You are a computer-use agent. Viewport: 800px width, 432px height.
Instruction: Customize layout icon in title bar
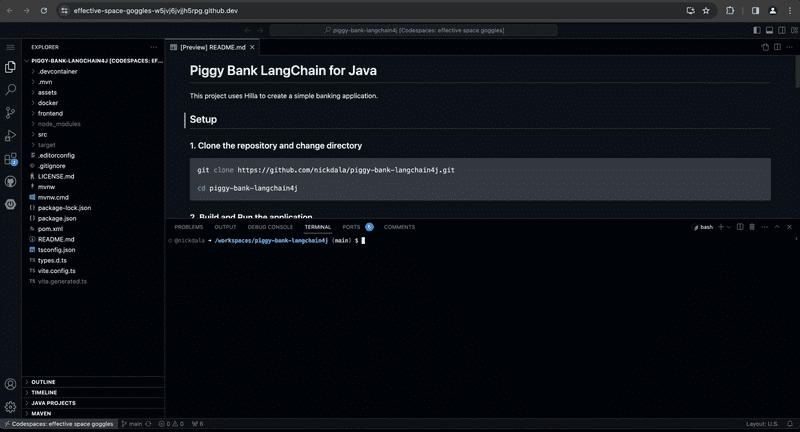tap(794, 31)
